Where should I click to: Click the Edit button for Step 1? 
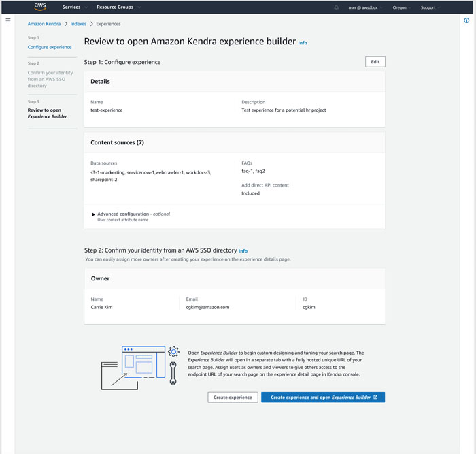click(x=375, y=62)
